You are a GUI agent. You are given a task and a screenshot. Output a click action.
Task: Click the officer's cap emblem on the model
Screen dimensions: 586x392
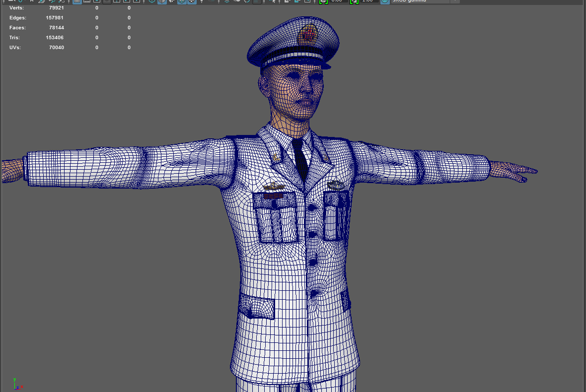pyautogui.click(x=306, y=35)
